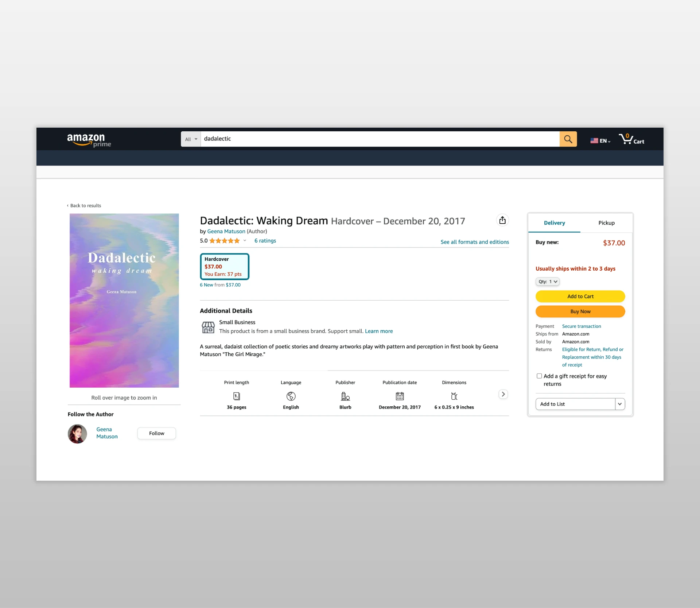Image resolution: width=700 pixels, height=608 pixels.
Task: Click the Print length page icon
Action: pyautogui.click(x=236, y=396)
